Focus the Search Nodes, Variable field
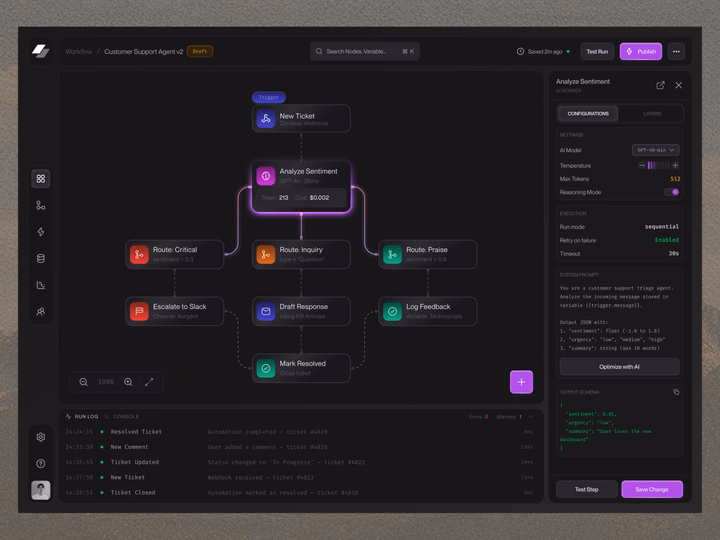720x540 pixels. coord(365,51)
